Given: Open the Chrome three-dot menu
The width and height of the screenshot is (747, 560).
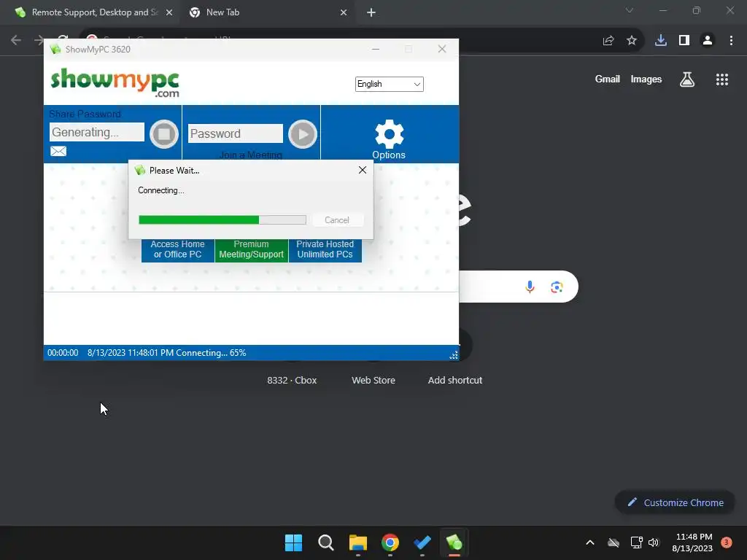Looking at the screenshot, I should click(731, 41).
